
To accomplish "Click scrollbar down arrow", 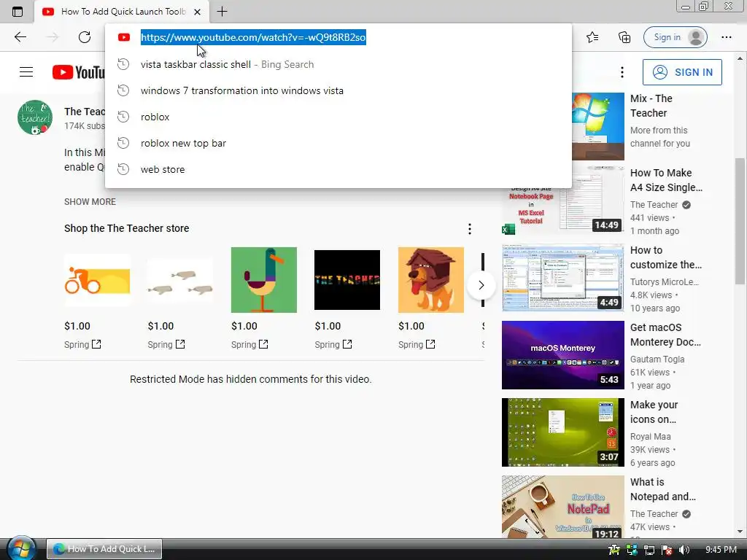I will click(740, 532).
